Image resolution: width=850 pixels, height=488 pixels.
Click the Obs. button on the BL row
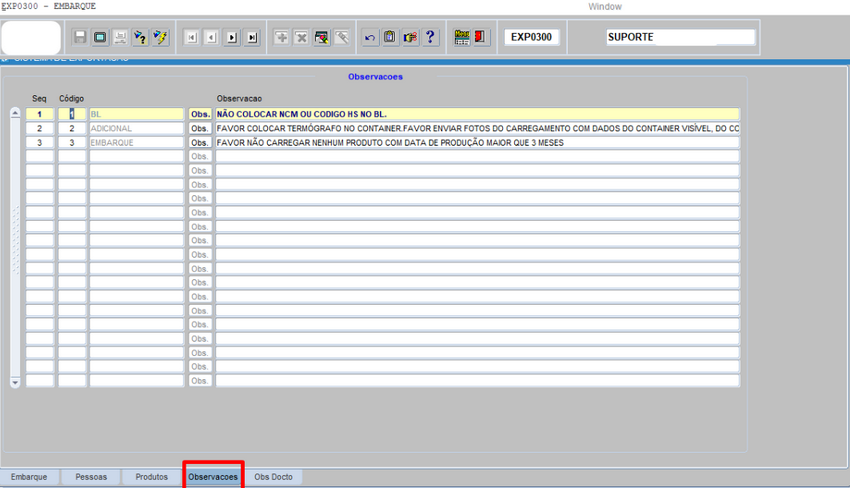(200, 115)
